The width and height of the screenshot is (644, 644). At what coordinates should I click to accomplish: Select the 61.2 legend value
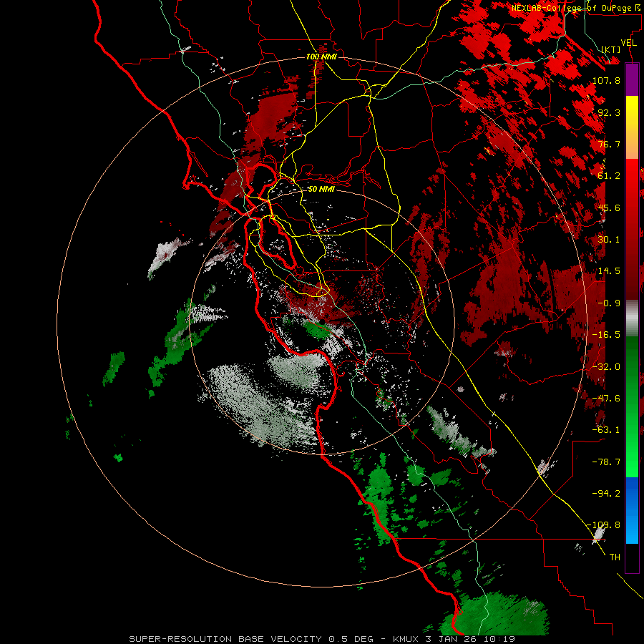coord(609,176)
